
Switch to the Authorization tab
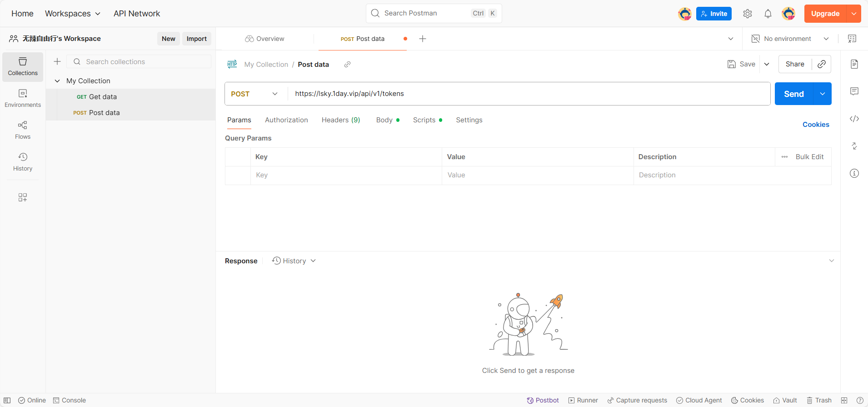(x=286, y=120)
